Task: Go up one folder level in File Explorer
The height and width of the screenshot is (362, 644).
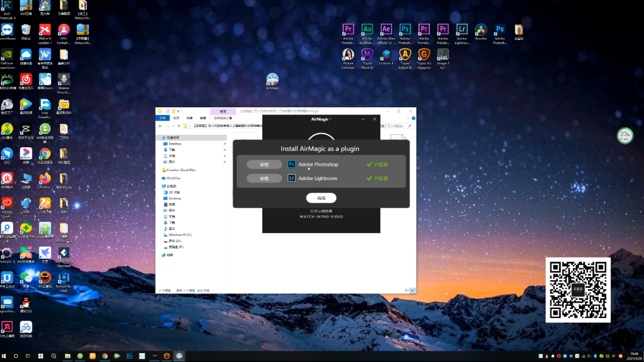Action: pyautogui.click(x=179, y=126)
